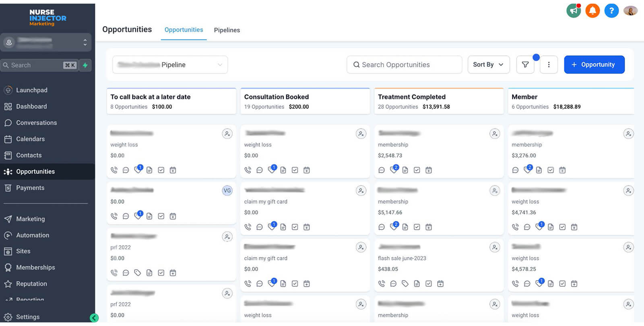Toggle task checkbox on $3,276.00 membership card
Viewport: 644px width, 326px height.
point(551,170)
